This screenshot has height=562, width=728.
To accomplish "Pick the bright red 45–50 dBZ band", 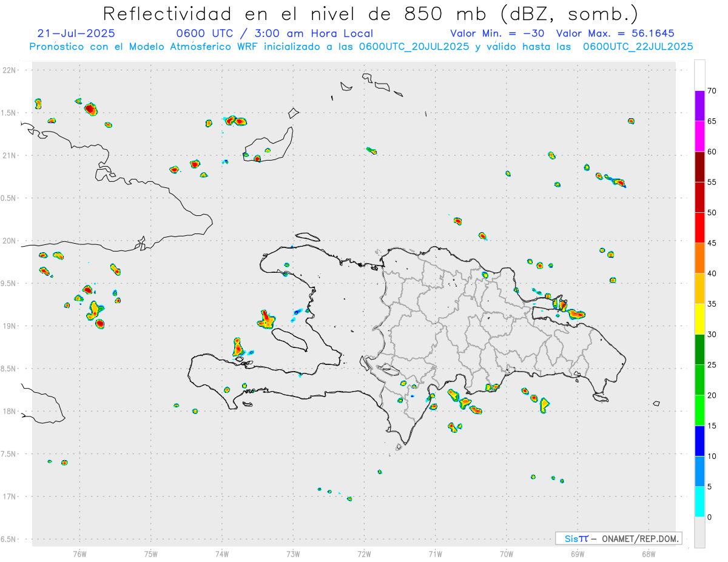I will pyautogui.click(x=699, y=227).
